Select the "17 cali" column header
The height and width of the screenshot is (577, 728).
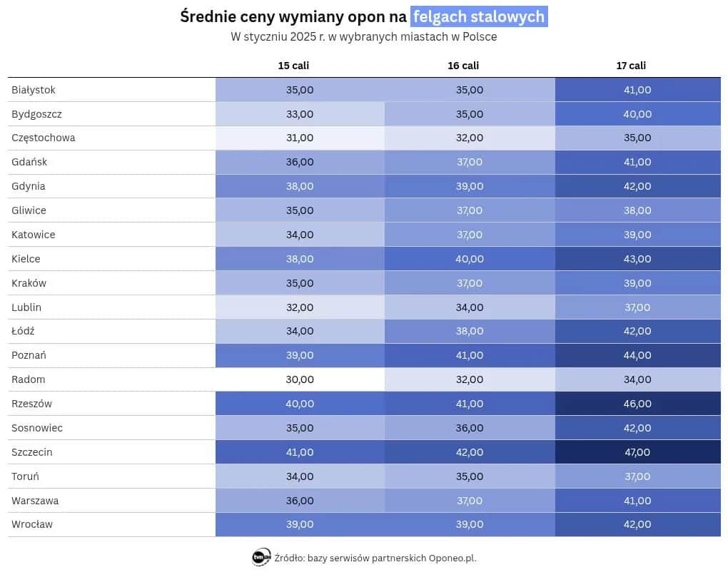point(631,66)
